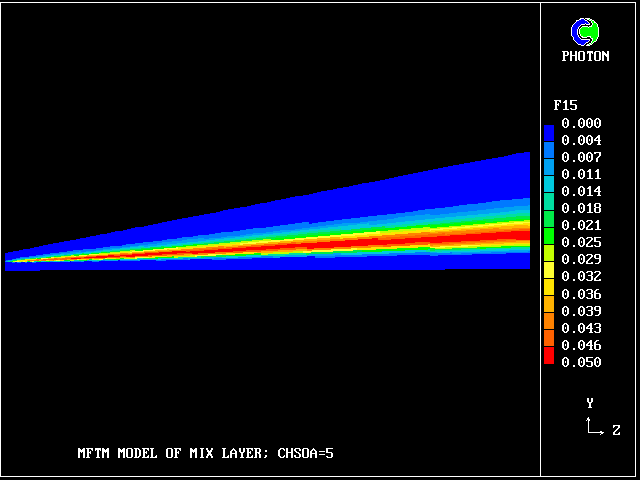This screenshot has height=480, width=640.
Task: Click the 0.046 legend value text
Action: click(x=581, y=345)
